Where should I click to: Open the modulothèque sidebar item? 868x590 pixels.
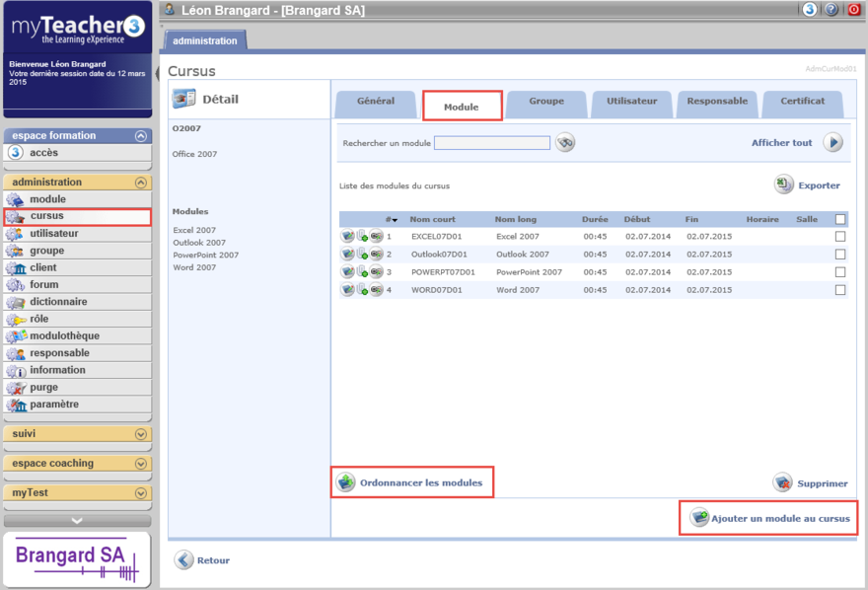[x=64, y=336]
